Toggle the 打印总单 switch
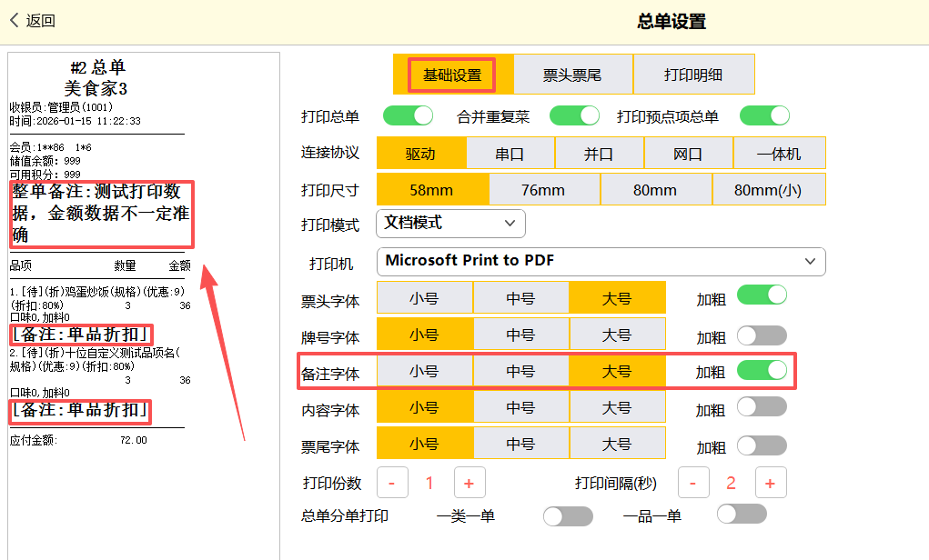 click(x=408, y=115)
